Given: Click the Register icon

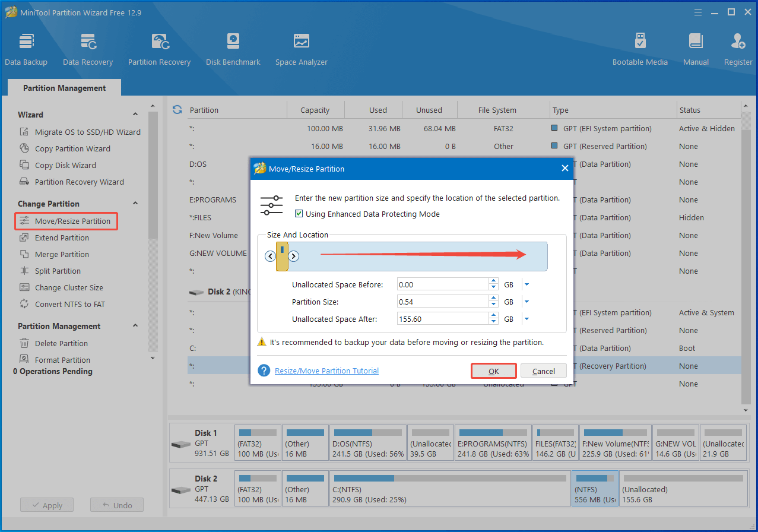Looking at the screenshot, I should [738, 42].
